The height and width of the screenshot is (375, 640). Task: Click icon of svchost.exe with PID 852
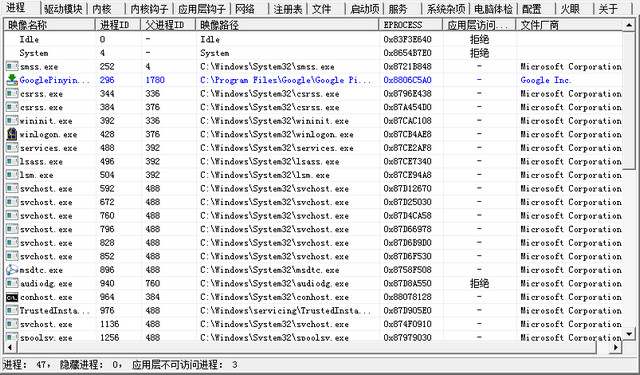(x=12, y=256)
